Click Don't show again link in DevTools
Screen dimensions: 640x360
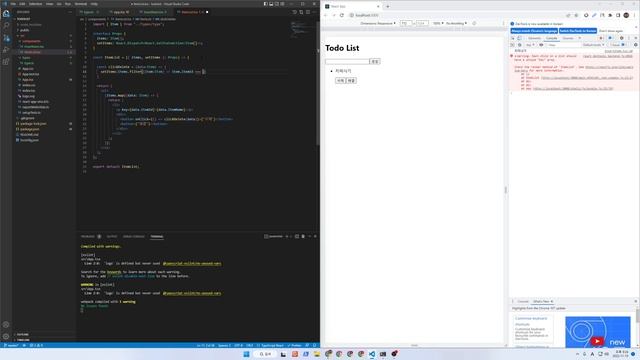pos(611,31)
